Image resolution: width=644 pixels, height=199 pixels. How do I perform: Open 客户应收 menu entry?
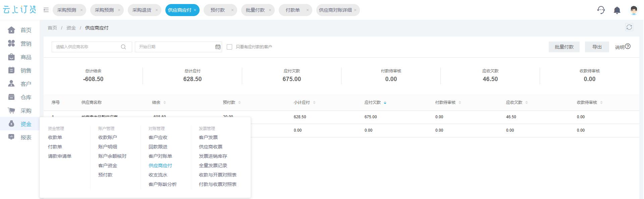158,137
